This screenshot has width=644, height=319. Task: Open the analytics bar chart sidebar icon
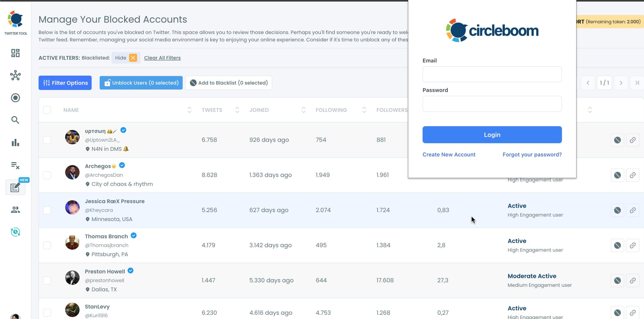click(x=15, y=142)
